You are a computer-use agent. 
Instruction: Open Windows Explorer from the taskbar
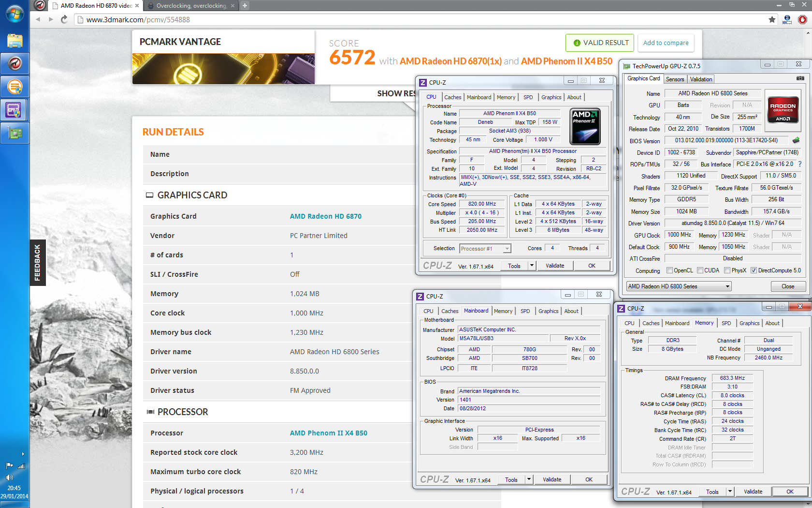[x=14, y=41]
